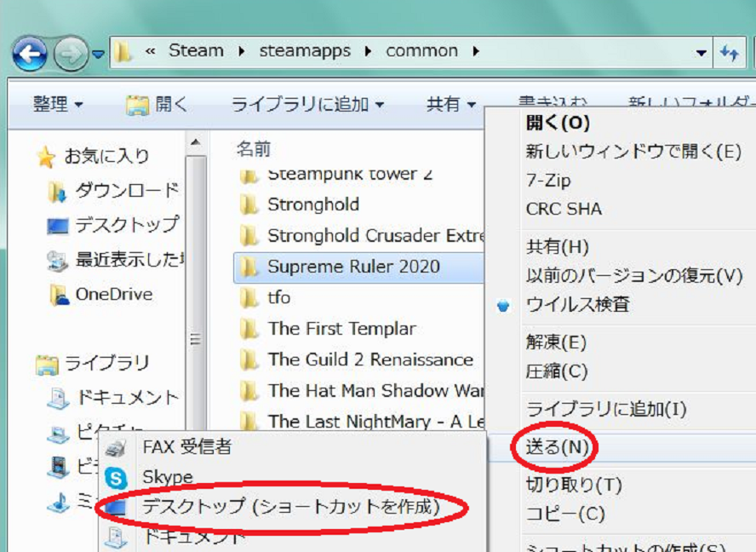Choose 共有(H) in context menu

click(557, 247)
